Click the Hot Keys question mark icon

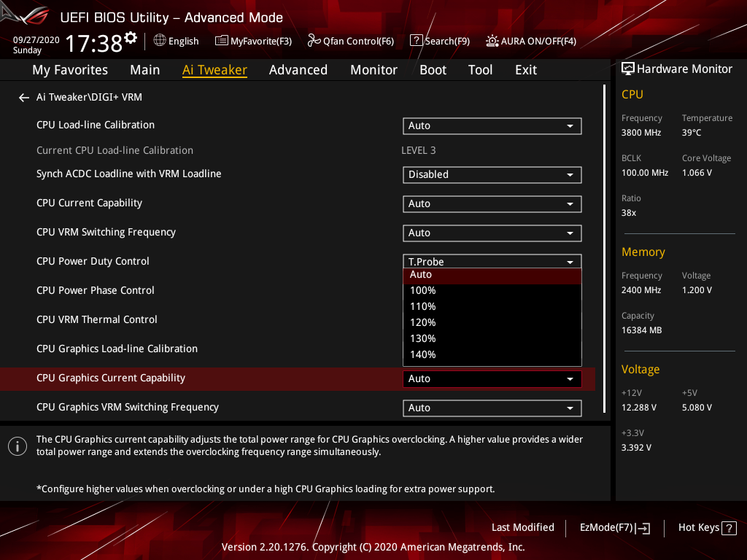[x=728, y=528]
